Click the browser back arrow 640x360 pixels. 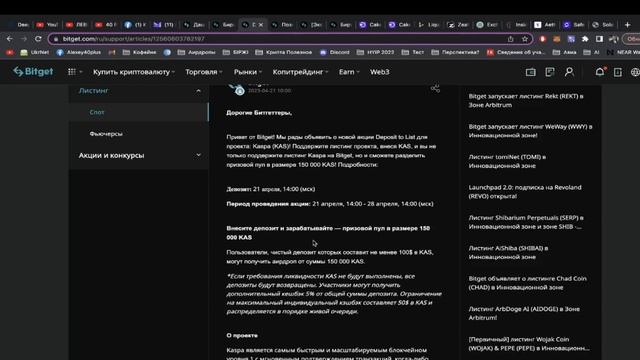click(10, 39)
